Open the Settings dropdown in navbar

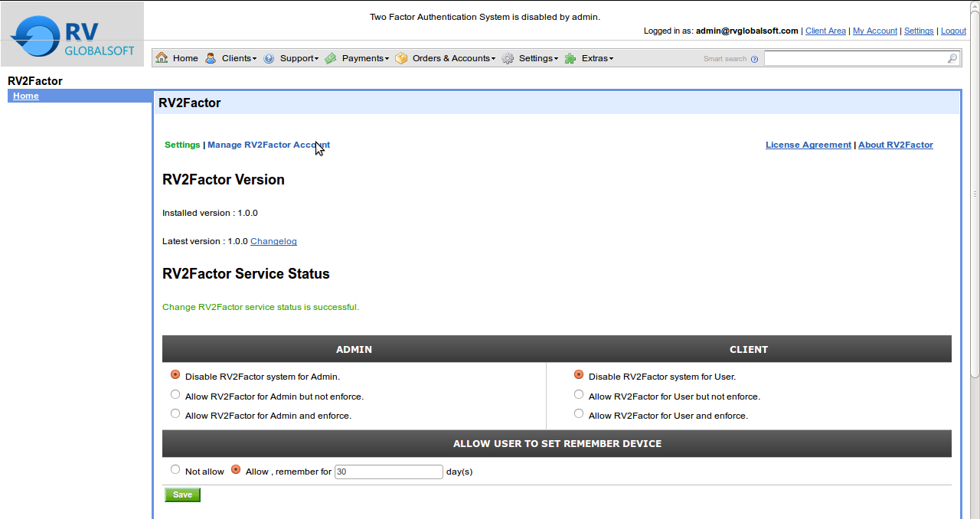click(x=538, y=58)
